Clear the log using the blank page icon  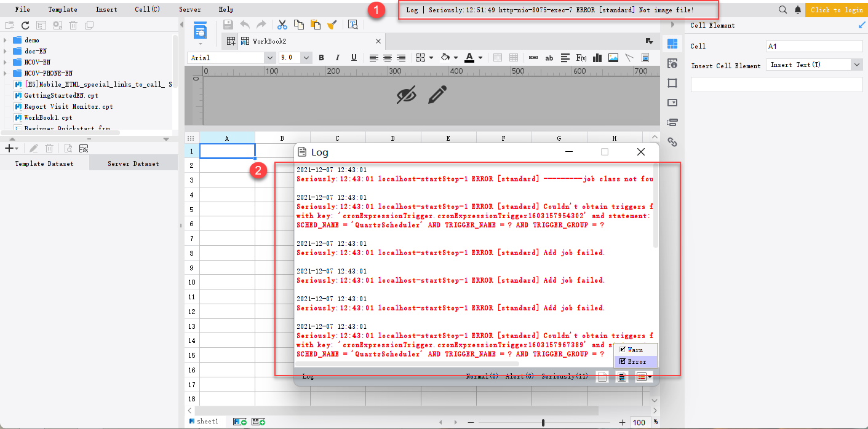coord(603,376)
